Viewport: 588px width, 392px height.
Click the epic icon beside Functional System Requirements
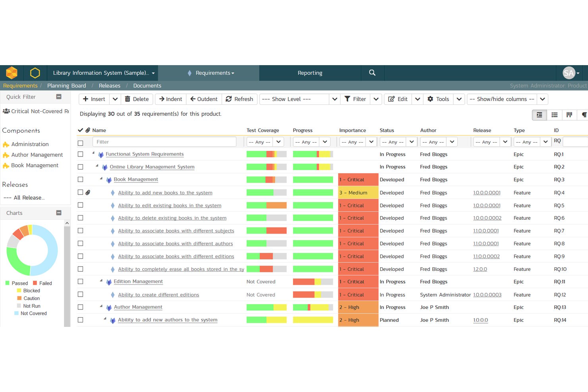point(101,154)
